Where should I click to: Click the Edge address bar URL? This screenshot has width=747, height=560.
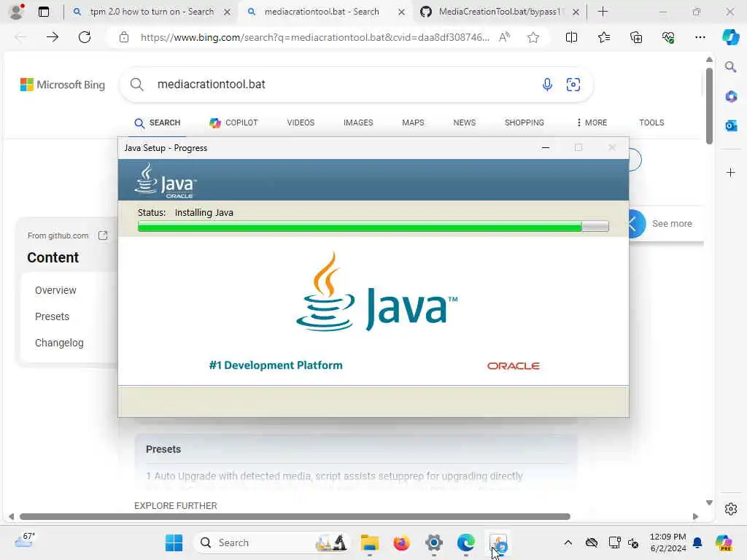pos(314,37)
